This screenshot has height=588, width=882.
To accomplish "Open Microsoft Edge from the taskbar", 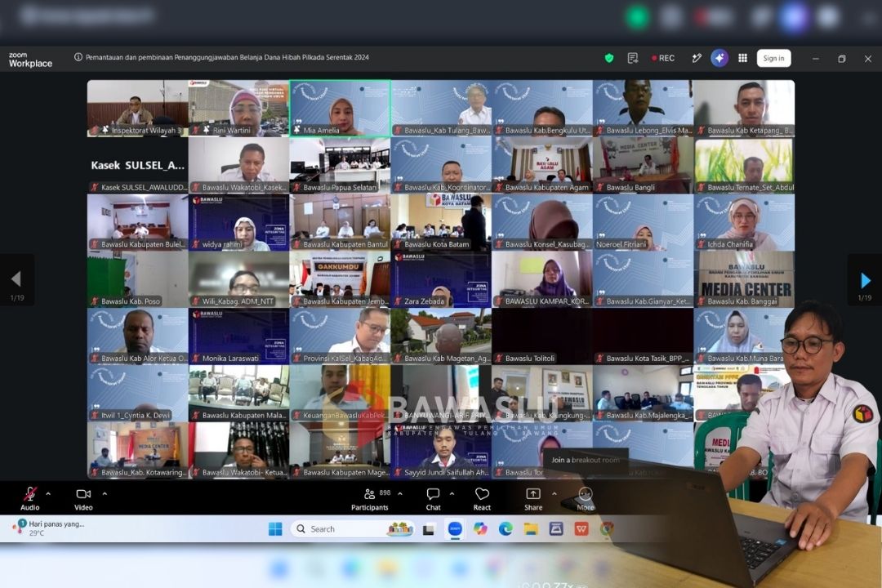I will tap(506, 529).
